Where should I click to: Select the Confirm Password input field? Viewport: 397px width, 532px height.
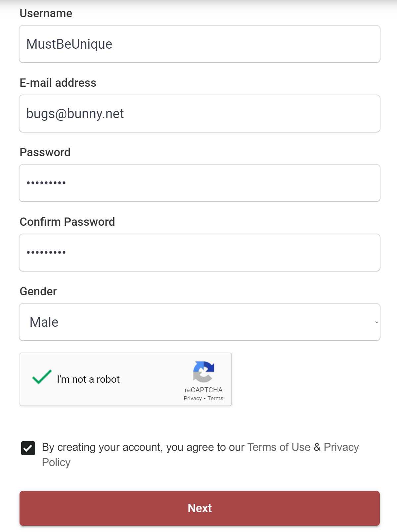click(x=199, y=253)
